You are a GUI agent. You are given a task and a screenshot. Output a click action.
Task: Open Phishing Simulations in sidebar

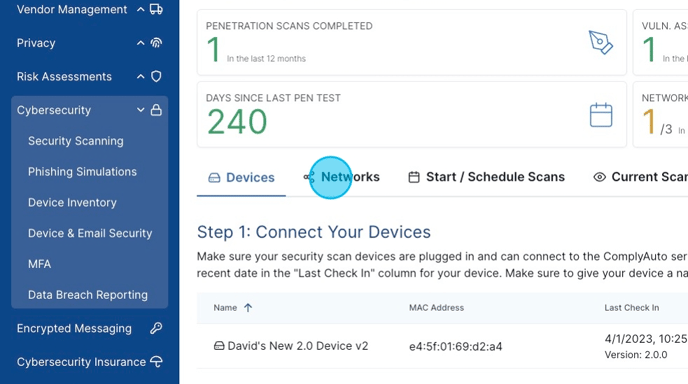tap(82, 172)
